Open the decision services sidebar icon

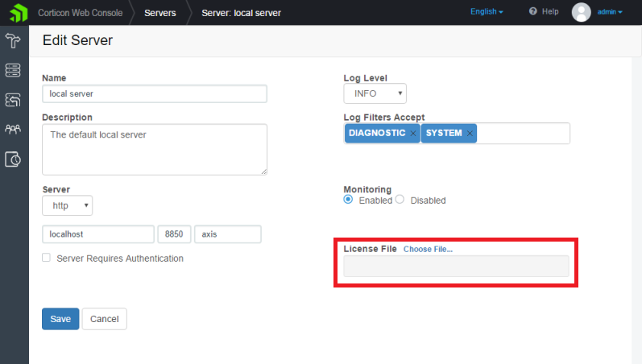[x=13, y=40]
